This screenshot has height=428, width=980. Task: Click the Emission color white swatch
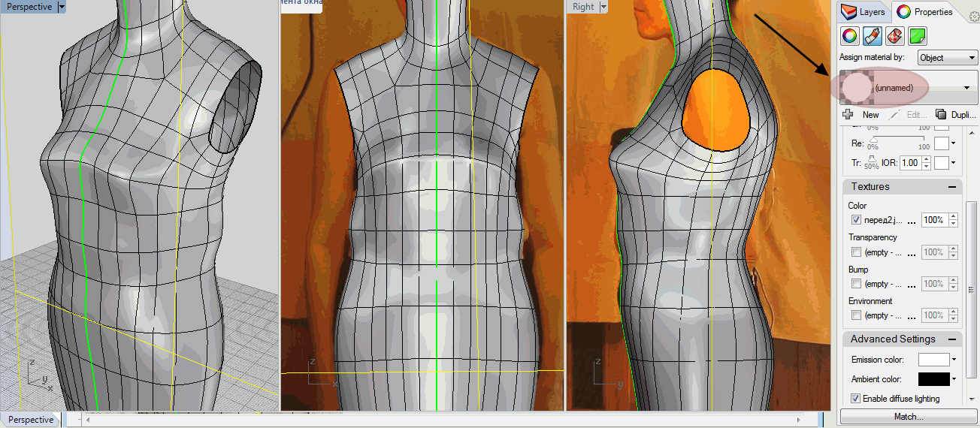[933, 360]
